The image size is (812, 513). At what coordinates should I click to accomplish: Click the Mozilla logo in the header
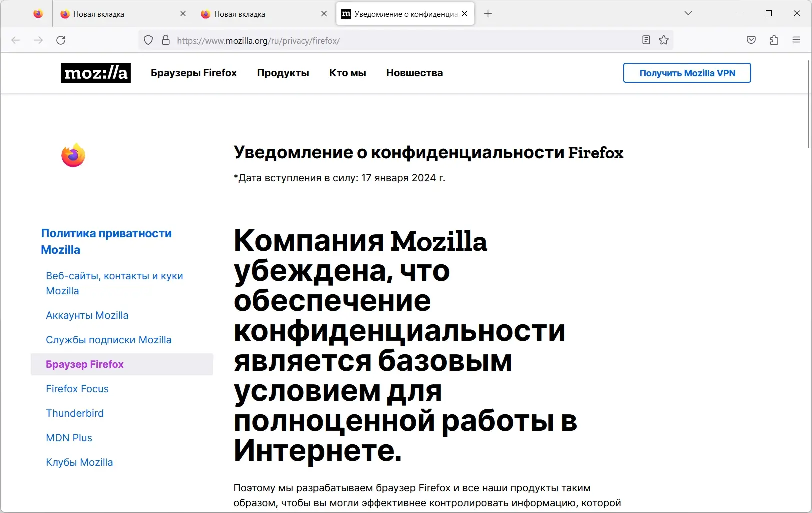95,73
